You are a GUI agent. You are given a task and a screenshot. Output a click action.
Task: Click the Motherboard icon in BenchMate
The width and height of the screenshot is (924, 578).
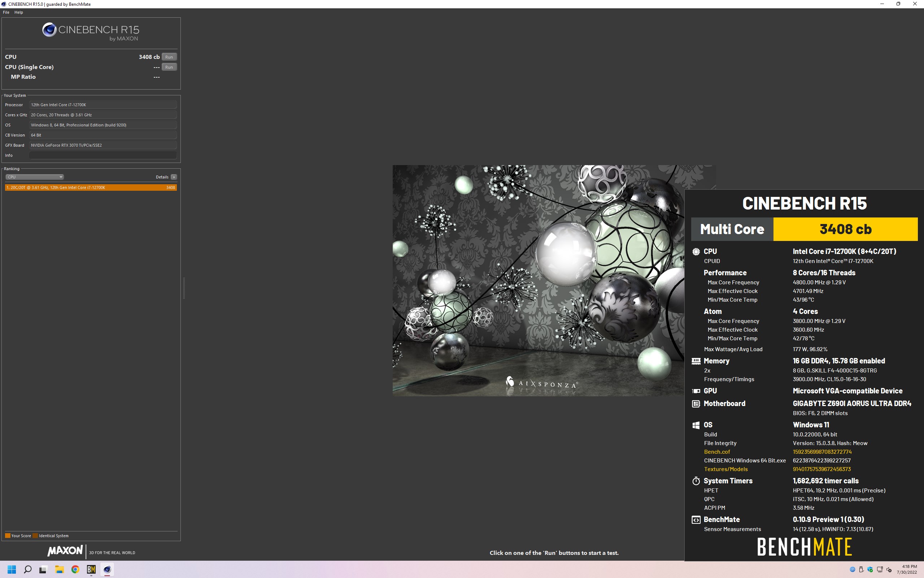[696, 404]
